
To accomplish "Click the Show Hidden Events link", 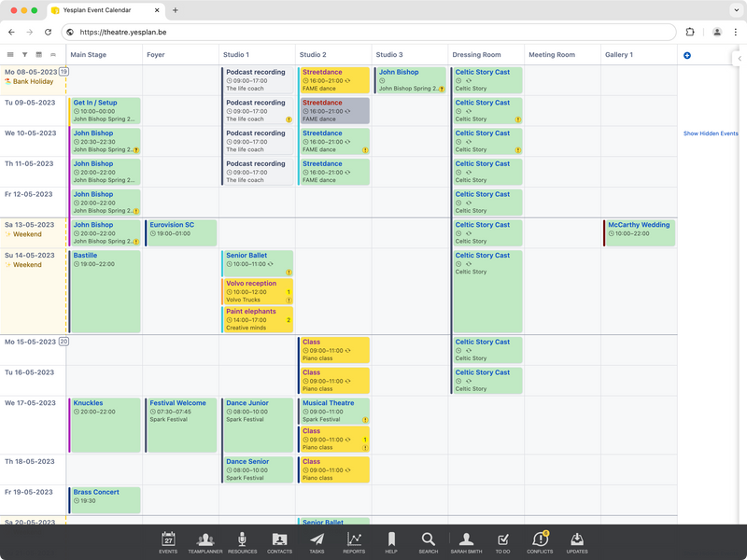I will (711, 133).
